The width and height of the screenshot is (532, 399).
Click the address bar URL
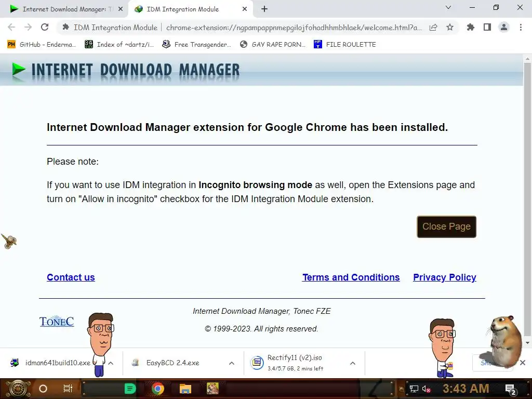[294, 28]
